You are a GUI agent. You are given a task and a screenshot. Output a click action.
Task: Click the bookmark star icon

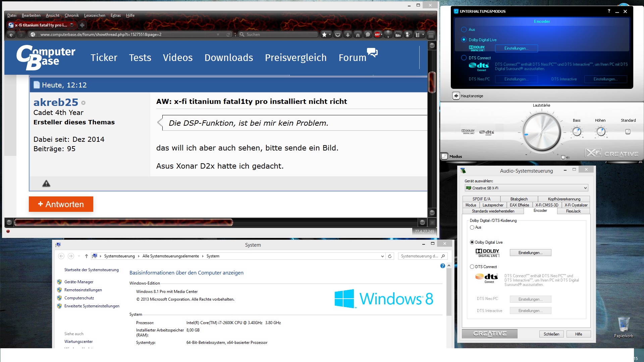(324, 35)
